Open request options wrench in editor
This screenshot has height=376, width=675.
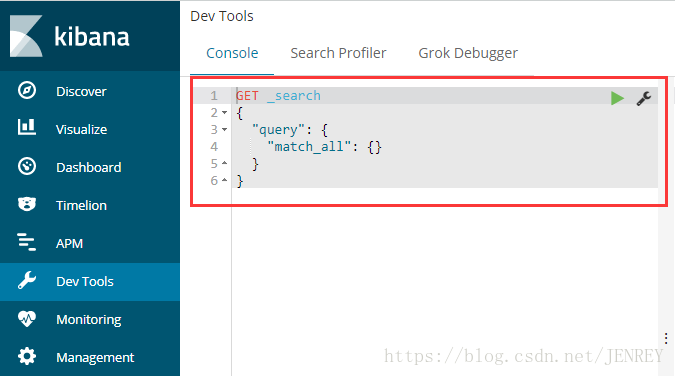click(644, 99)
